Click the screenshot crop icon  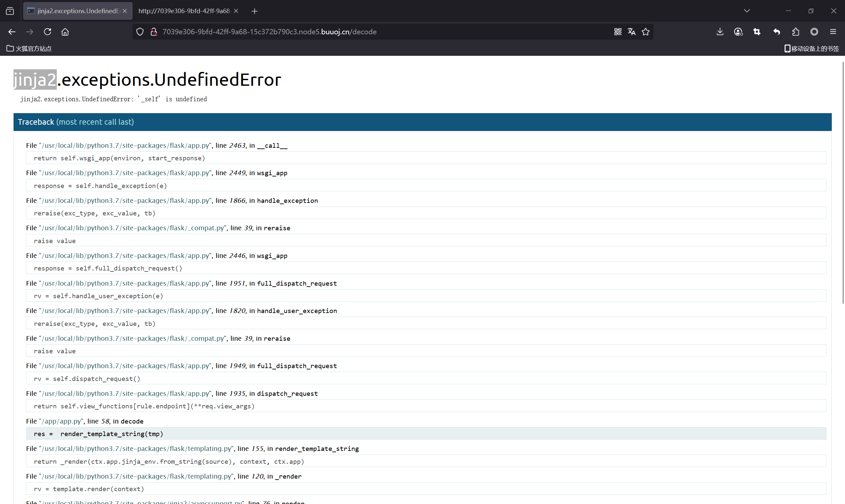757,32
